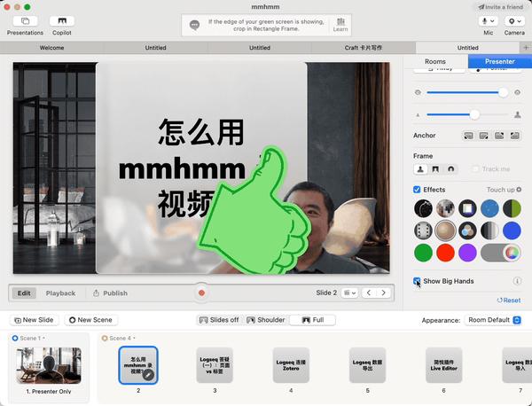This screenshot has height=406, width=532.
Task: Click the solid eye icon for full opacity
Action: [x=518, y=92]
